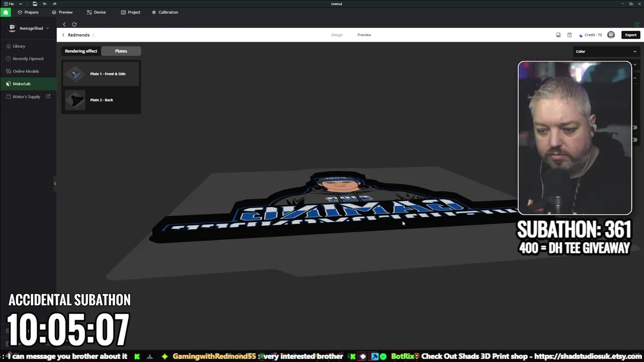Switch to the Design step
The width and height of the screenshot is (644, 362).
[x=337, y=35]
